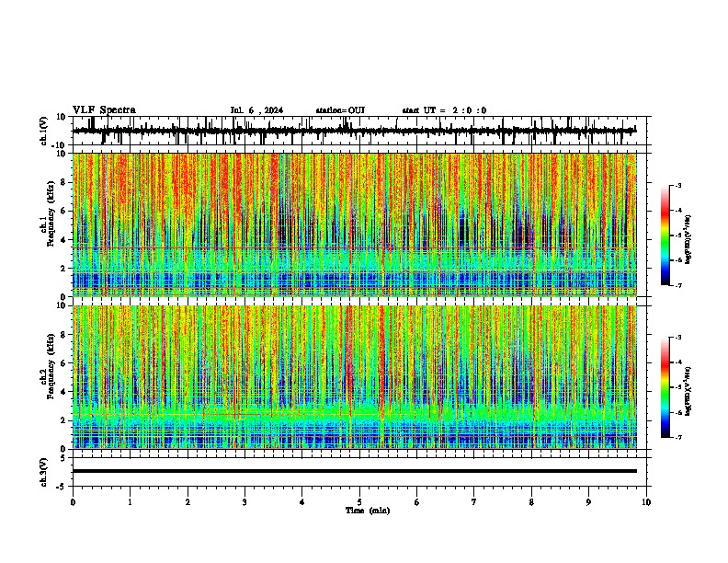Image resolution: width=728 pixels, height=563 pixels.
Task: Click the ch.1 color bar log PSD label
Action: click(x=688, y=239)
